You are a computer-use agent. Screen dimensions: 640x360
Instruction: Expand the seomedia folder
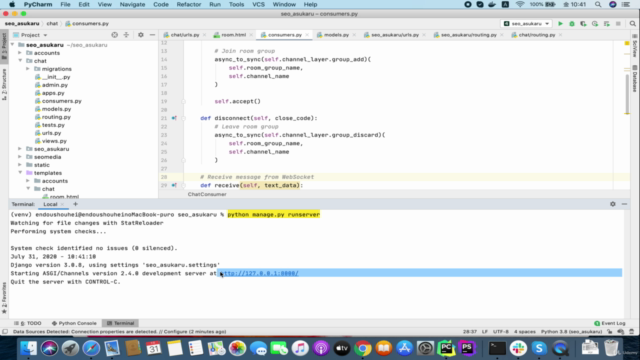click(20, 157)
